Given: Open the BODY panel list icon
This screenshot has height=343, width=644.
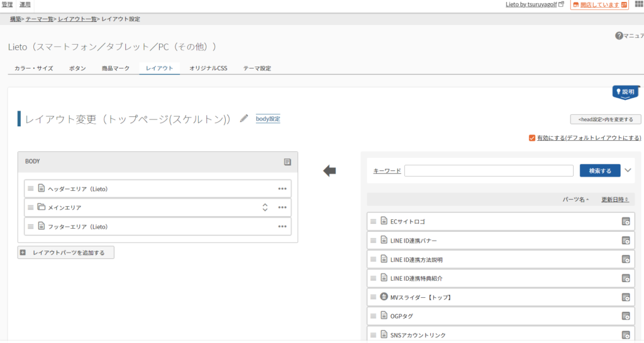Looking at the screenshot, I should [x=287, y=162].
